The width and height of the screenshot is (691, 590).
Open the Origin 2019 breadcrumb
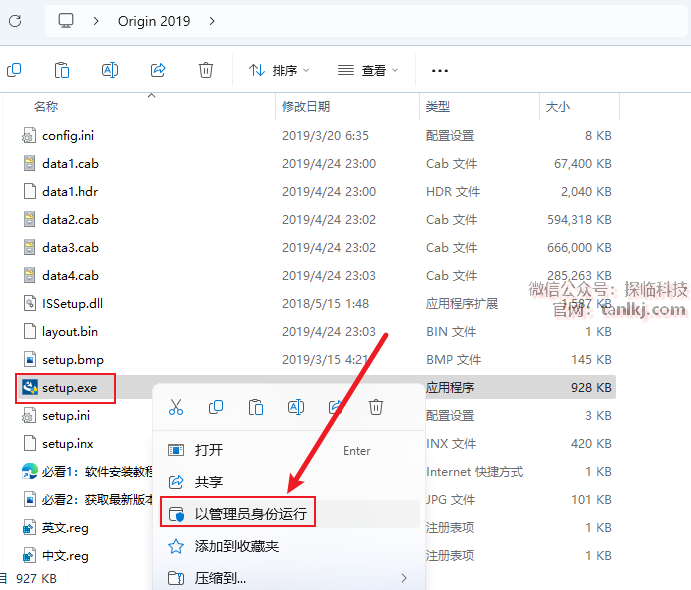pos(154,21)
